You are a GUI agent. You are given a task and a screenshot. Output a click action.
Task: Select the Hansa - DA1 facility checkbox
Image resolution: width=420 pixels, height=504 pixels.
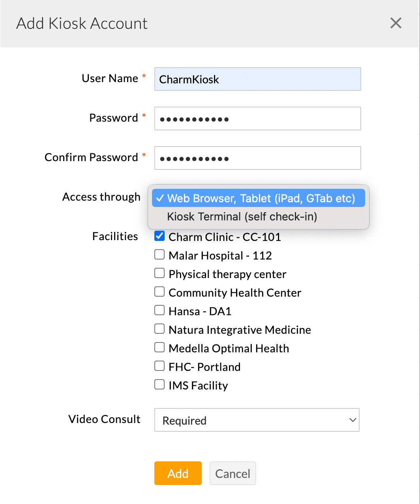pyautogui.click(x=159, y=310)
